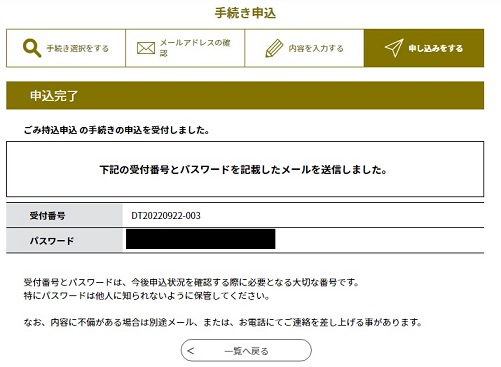Click the magnifying glass search icon
This screenshot has height=367, width=501.
[32, 48]
